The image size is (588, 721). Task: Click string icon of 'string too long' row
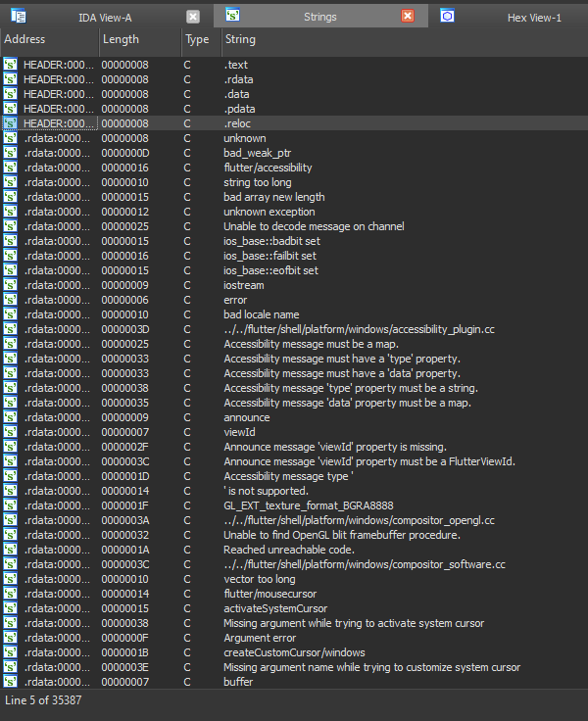pos(10,182)
